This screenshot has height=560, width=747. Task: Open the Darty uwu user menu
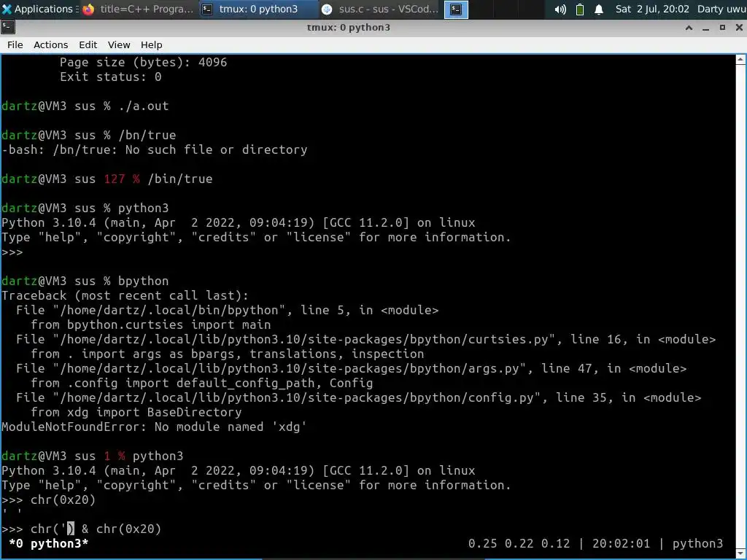721,9
